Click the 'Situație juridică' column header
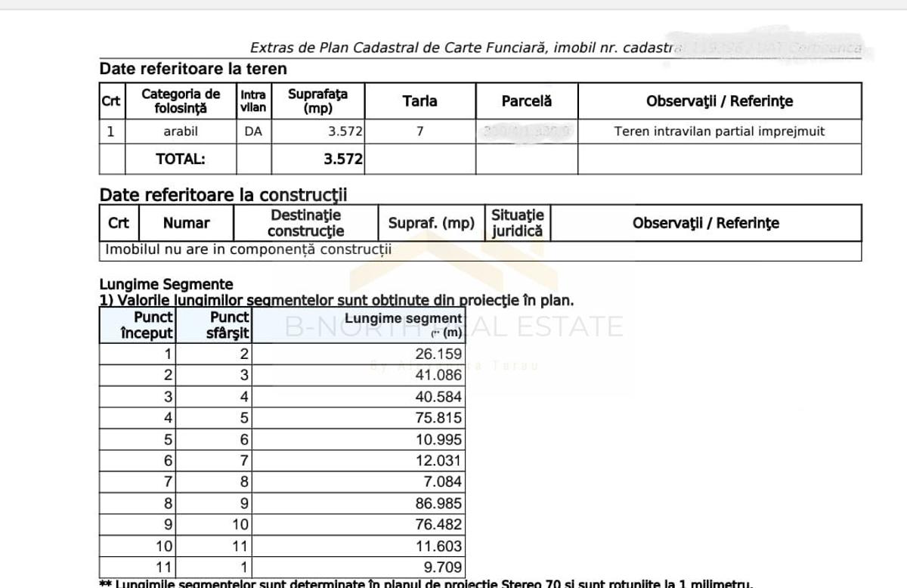The height and width of the screenshot is (588, 907). pos(517,224)
